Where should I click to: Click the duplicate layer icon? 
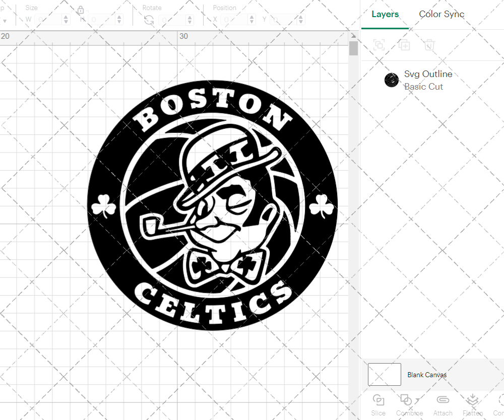click(404, 45)
